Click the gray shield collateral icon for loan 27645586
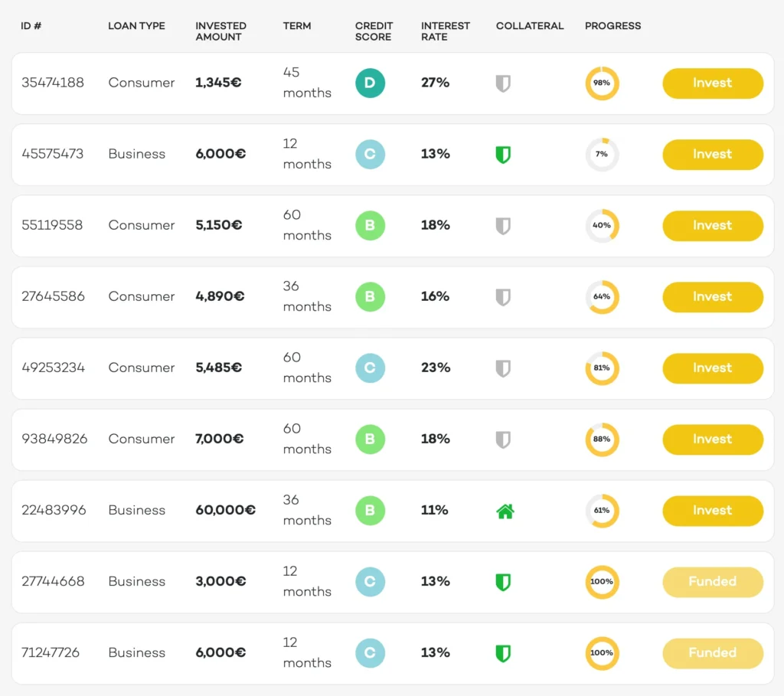The width and height of the screenshot is (784, 696). point(503,297)
